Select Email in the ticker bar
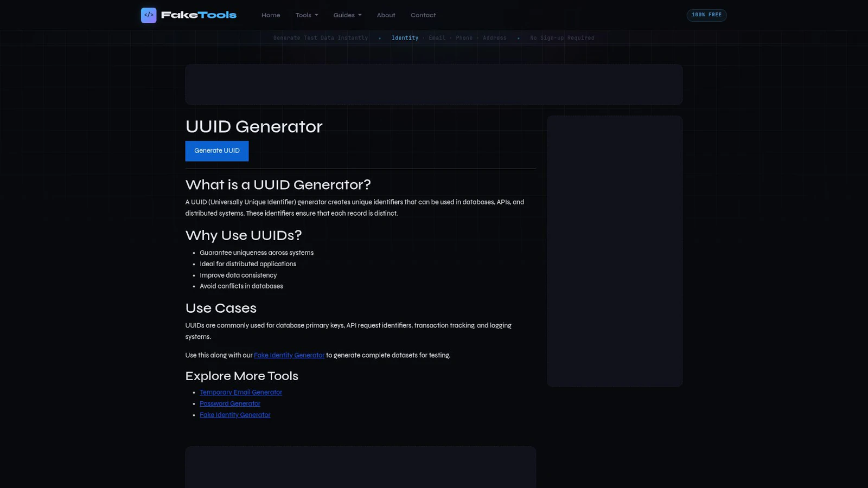868x488 pixels. click(x=437, y=38)
